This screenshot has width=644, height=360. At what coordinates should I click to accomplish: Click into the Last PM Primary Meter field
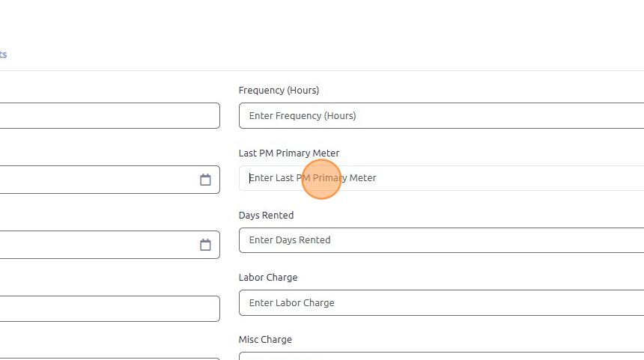[x=442, y=178]
